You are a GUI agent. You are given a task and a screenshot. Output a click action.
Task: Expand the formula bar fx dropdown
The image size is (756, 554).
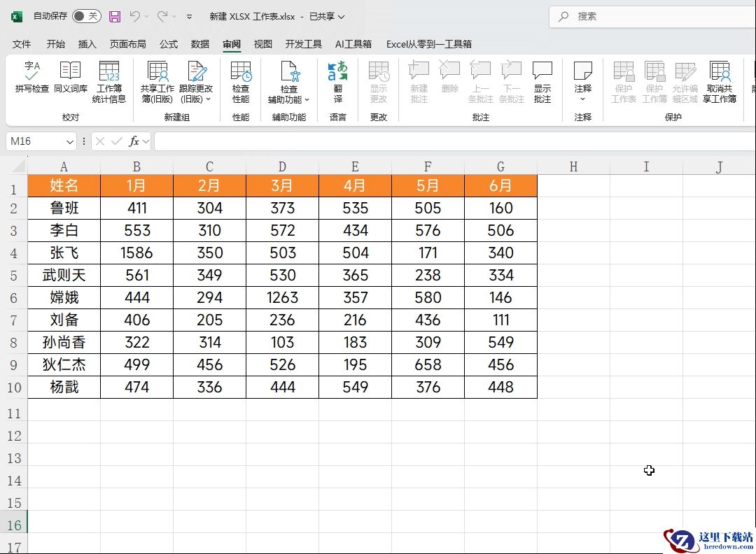coord(146,141)
